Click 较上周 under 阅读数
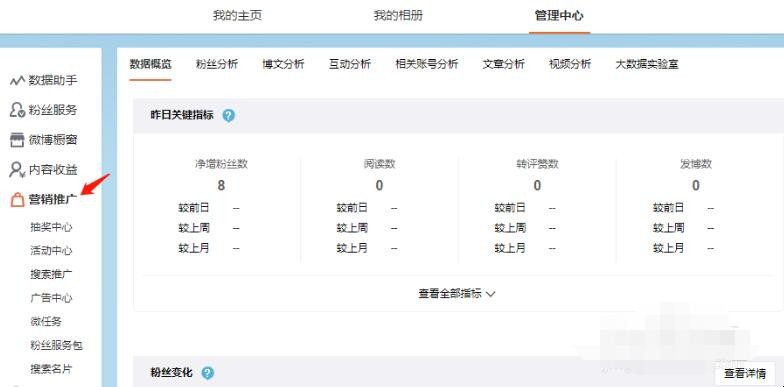Image resolution: width=784 pixels, height=387 pixels. (352, 228)
